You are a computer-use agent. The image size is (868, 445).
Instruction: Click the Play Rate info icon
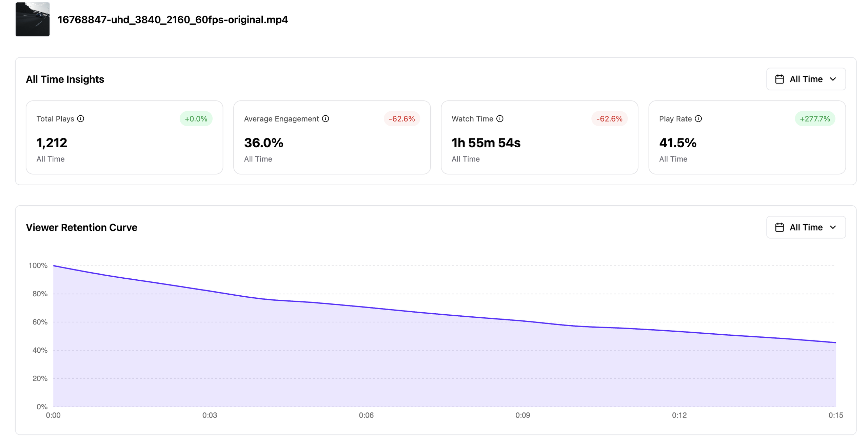point(698,119)
